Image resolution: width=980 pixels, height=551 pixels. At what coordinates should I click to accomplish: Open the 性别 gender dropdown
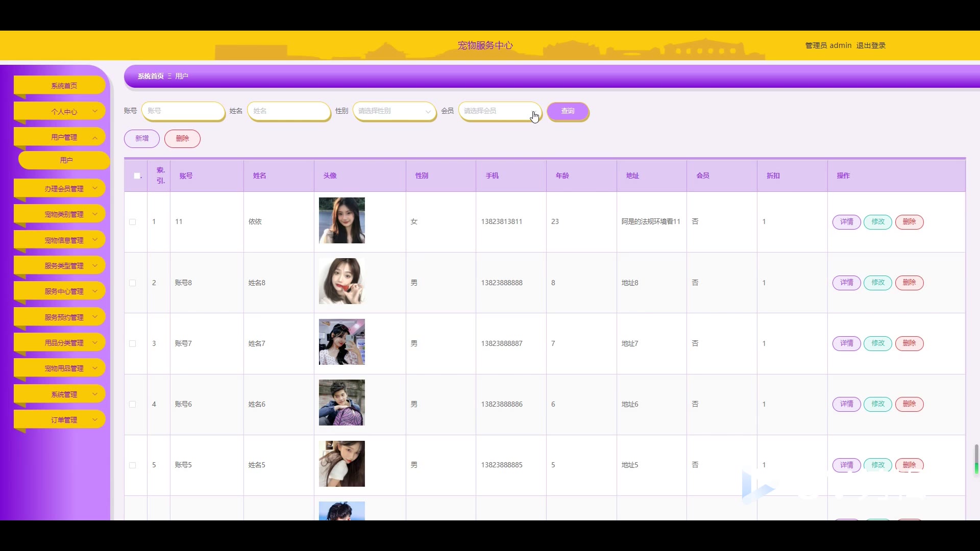click(394, 111)
